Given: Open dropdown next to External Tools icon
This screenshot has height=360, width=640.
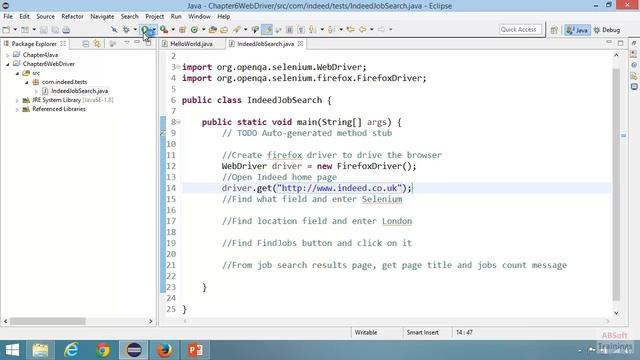Looking at the screenshot, I should coord(173,30).
